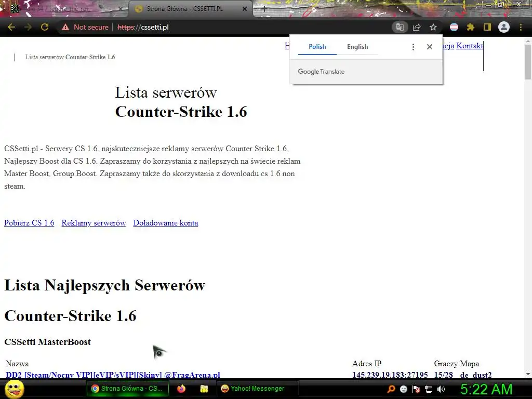The height and width of the screenshot is (399, 532).
Task: Open the share page icon
Action: (417, 27)
